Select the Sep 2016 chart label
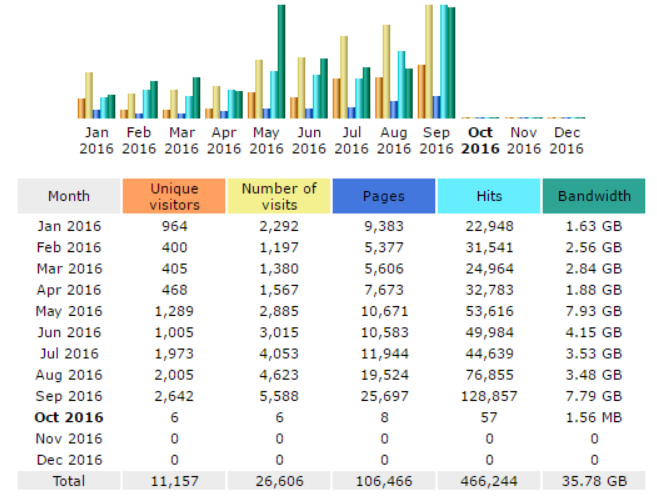Screen dimensions: 657x500 click(437, 140)
